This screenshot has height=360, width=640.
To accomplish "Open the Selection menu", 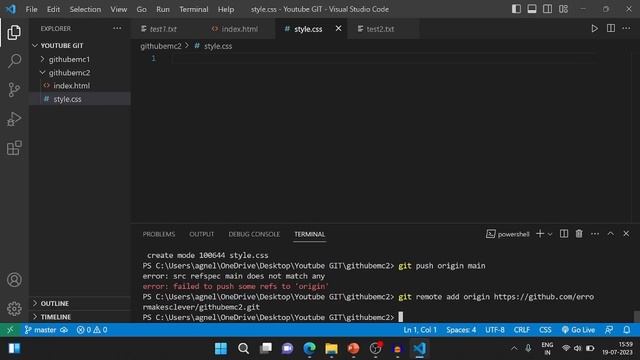I will click(x=85, y=9).
